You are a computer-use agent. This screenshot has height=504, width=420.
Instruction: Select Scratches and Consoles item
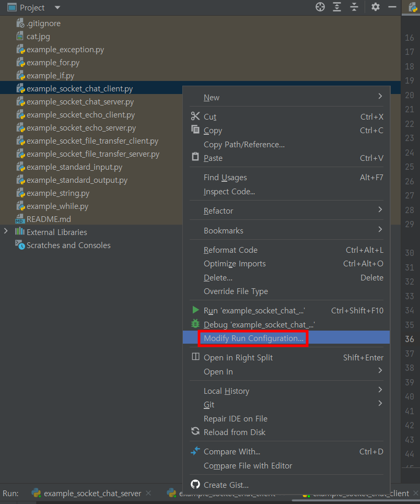pyautogui.click(x=68, y=245)
